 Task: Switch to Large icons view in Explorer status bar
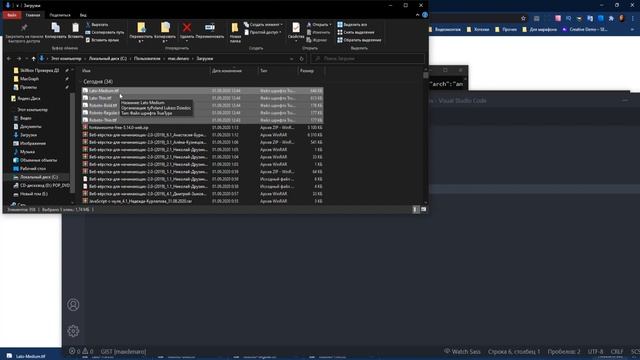click(x=424, y=209)
